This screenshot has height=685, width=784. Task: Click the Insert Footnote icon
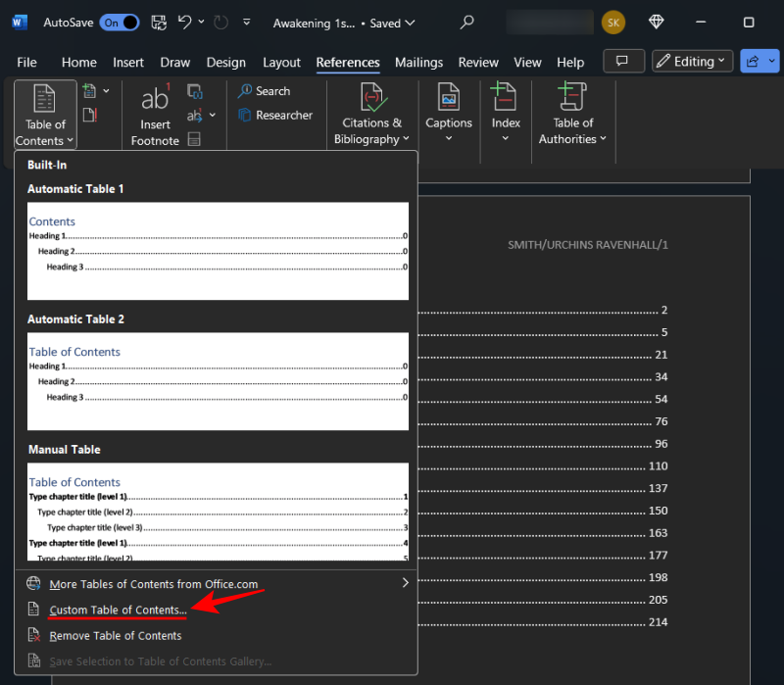tap(155, 101)
